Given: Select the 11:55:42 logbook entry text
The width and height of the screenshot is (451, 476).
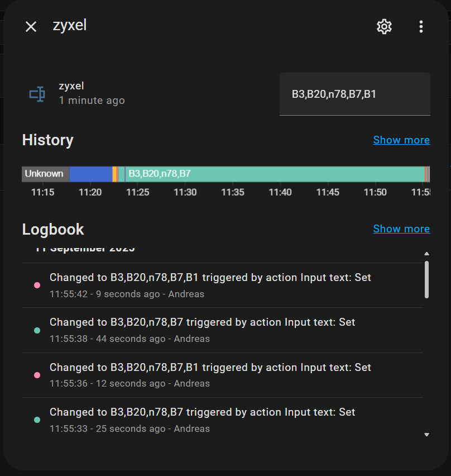Looking at the screenshot, I should (210, 278).
